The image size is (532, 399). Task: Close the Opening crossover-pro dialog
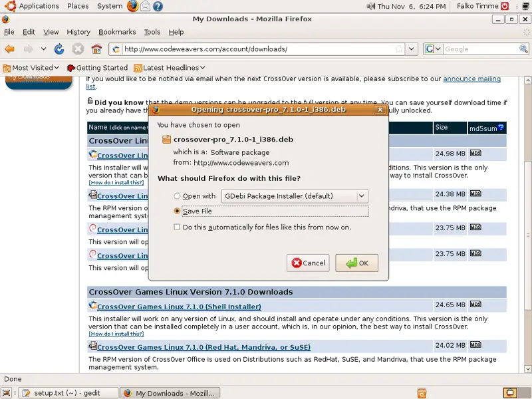tap(380, 110)
